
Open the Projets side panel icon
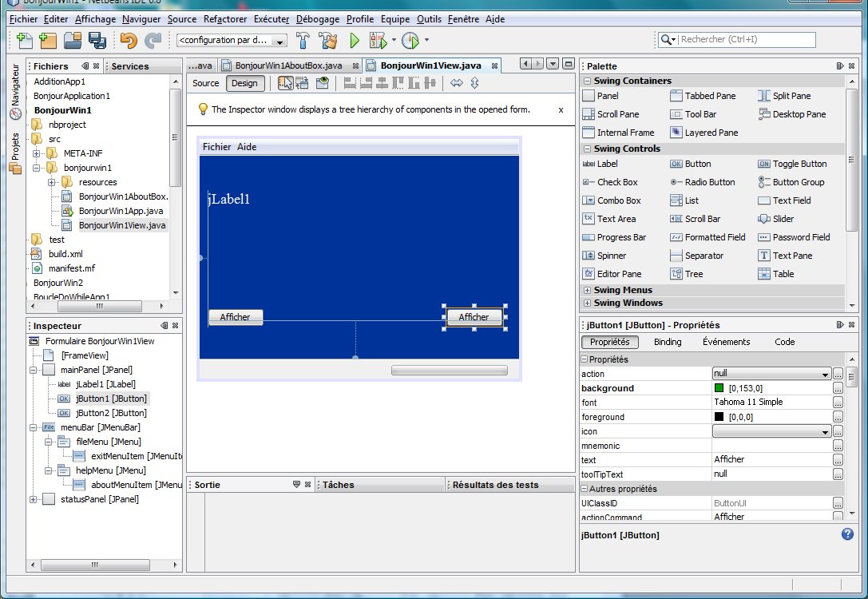15,153
